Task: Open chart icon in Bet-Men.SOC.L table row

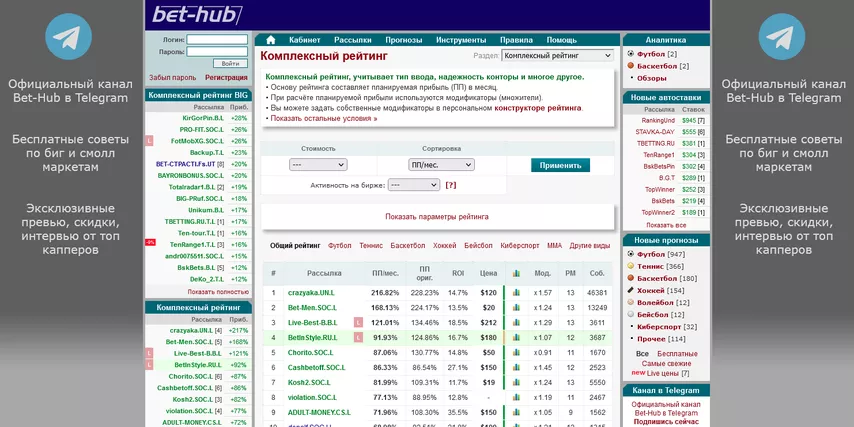Action: [516, 308]
